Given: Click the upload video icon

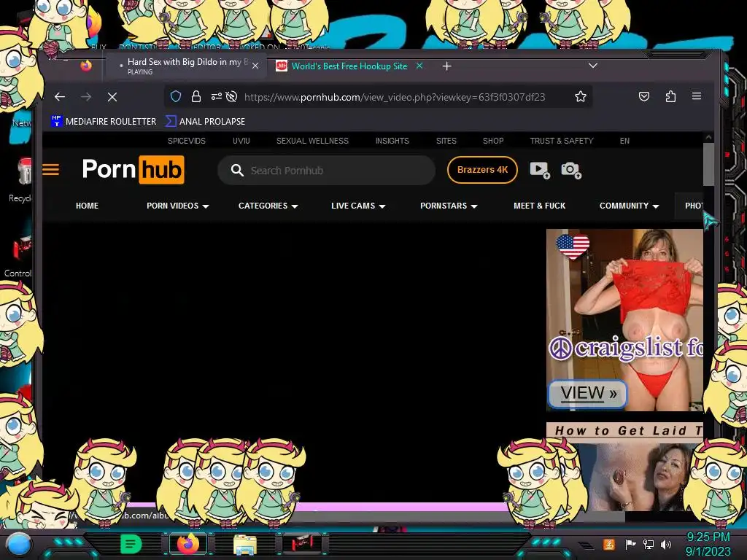Looking at the screenshot, I should coord(540,170).
